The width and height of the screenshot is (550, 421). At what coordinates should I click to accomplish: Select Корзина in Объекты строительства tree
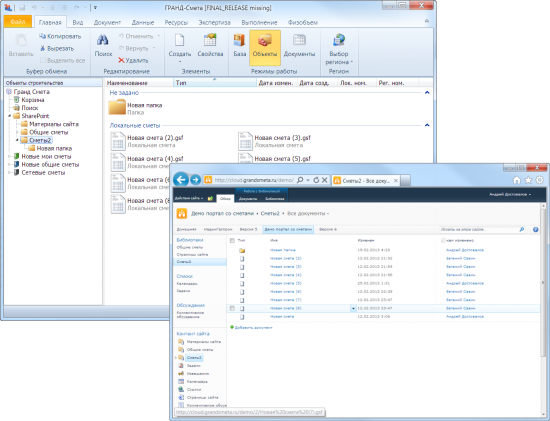[33, 100]
